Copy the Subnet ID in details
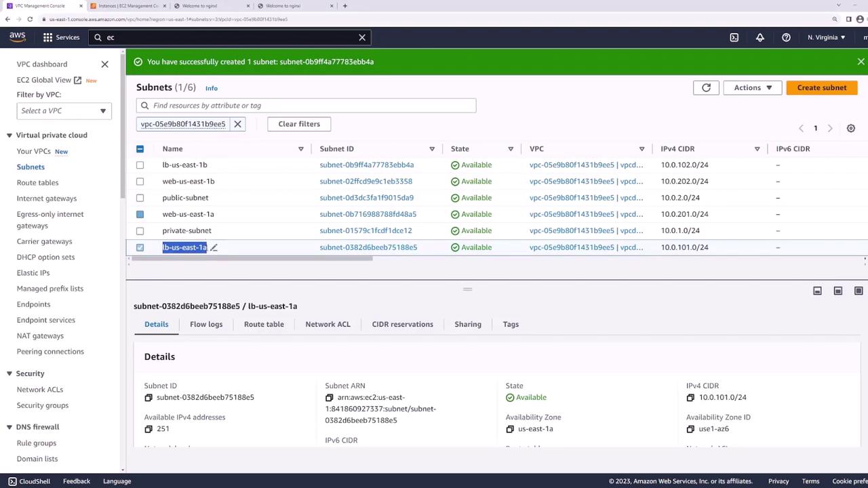 click(149, 398)
